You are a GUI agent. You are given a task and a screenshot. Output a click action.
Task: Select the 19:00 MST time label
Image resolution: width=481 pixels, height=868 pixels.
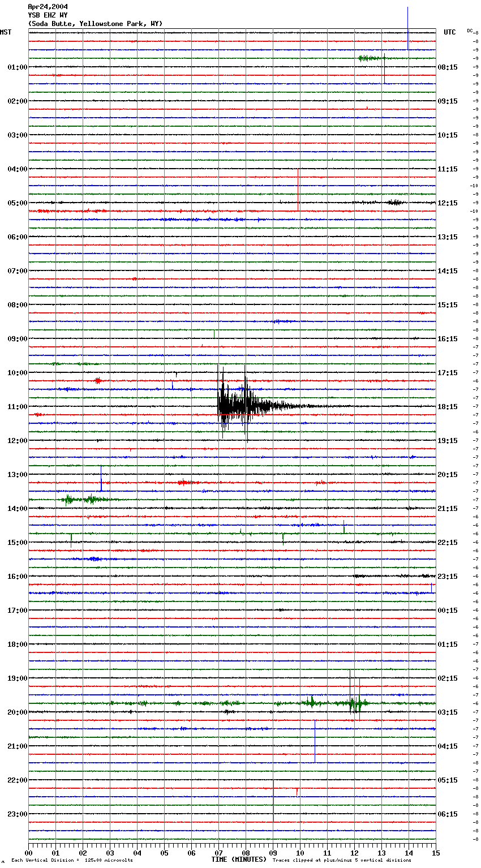pyautogui.click(x=18, y=678)
